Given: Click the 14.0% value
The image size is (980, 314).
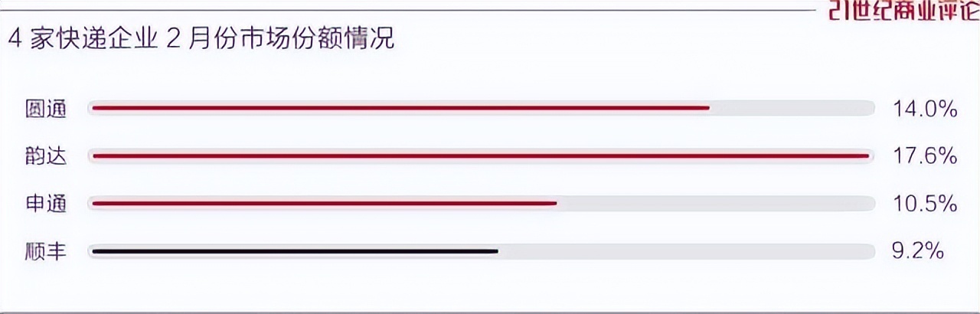Looking at the screenshot, I should click(x=925, y=109).
